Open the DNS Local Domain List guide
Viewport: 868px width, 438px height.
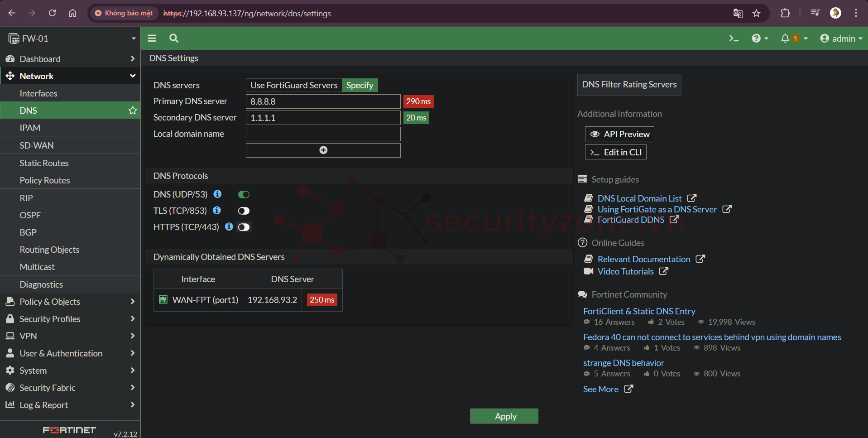coord(639,198)
